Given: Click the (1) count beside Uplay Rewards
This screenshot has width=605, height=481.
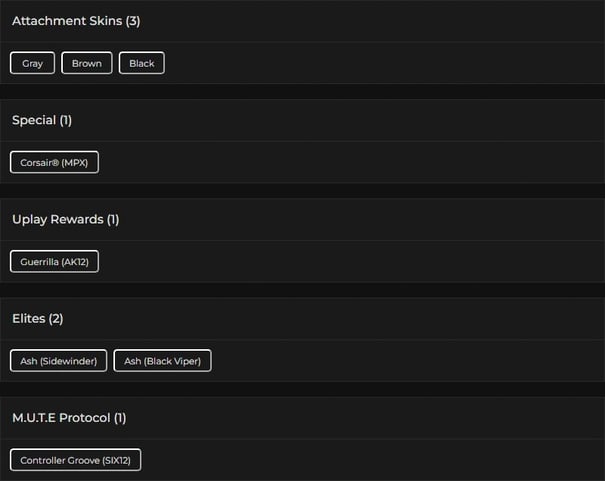Looking at the screenshot, I should 113,219.
